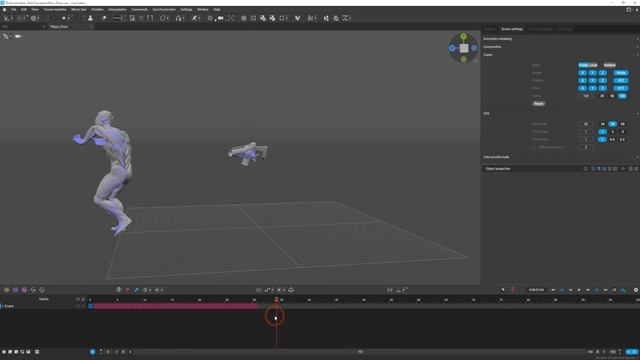Select the Global Local mode in Copier

pos(588,65)
